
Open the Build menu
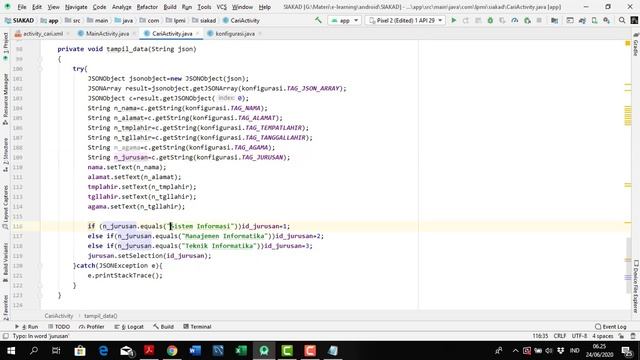point(170,7)
